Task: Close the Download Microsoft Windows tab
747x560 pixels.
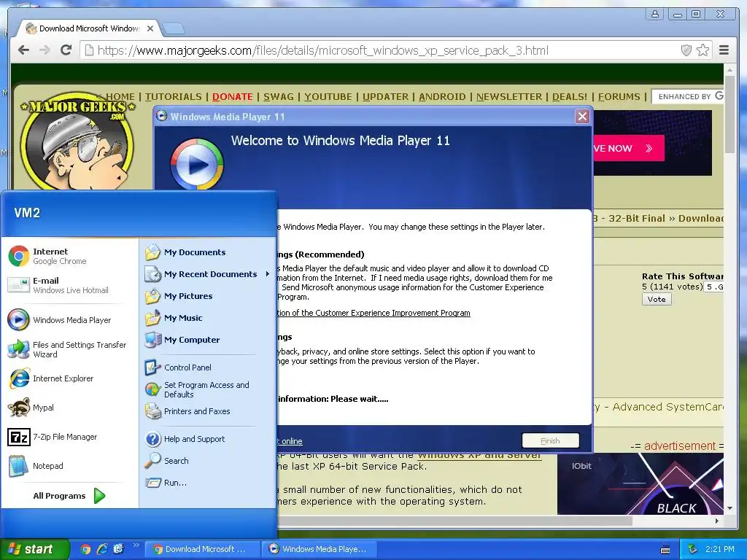Action: (x=150, y=28)
